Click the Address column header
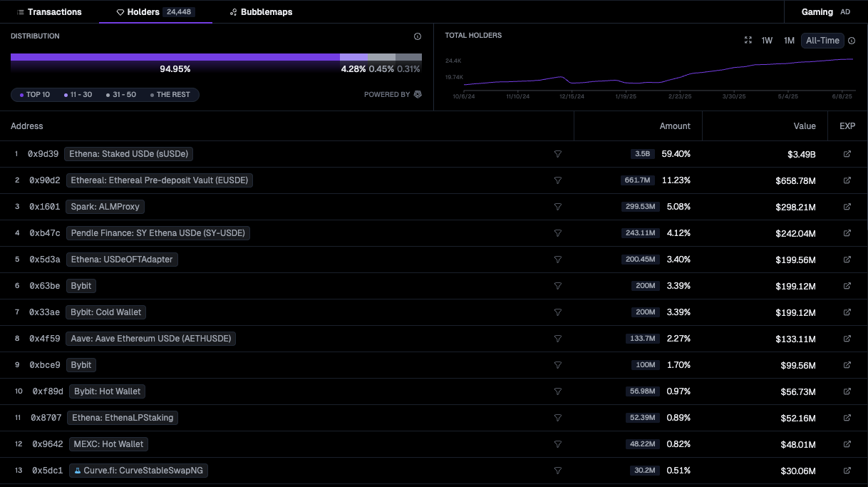The height and width of the screenshot is (487, 868). pyautogui.click(x=27, y=126)
